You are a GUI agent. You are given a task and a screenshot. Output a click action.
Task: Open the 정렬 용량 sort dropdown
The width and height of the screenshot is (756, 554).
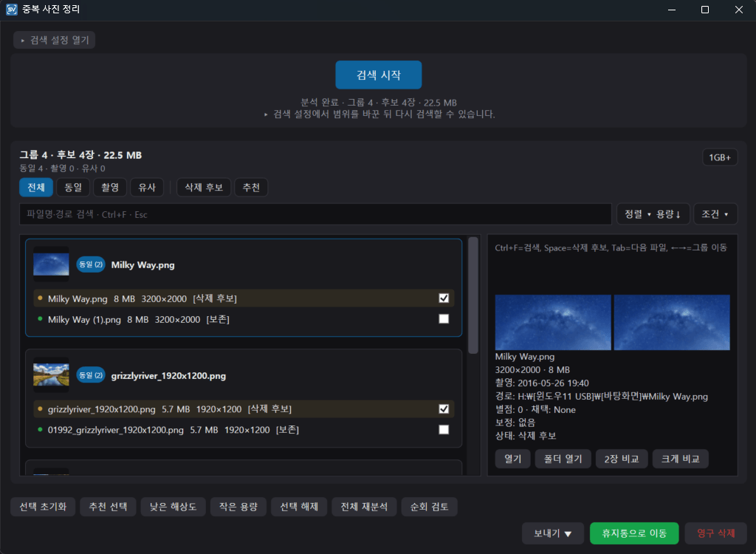click(x=653, y=214)
